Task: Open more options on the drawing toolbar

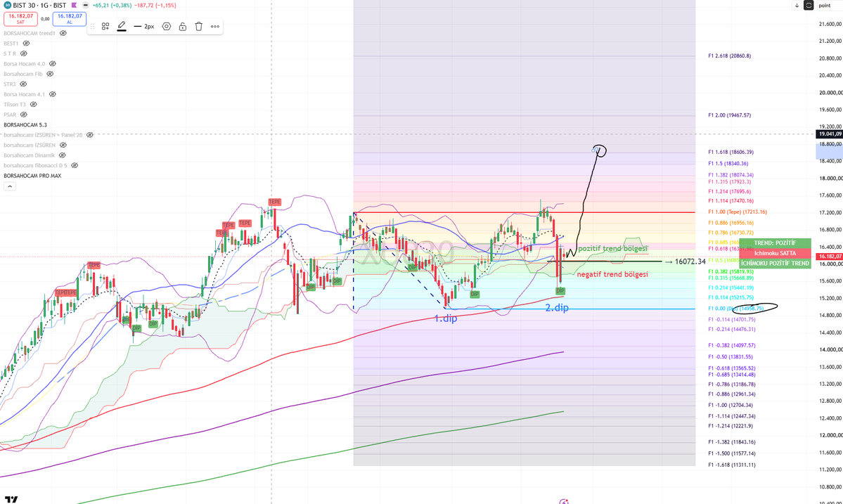Action: pos(215,26)
